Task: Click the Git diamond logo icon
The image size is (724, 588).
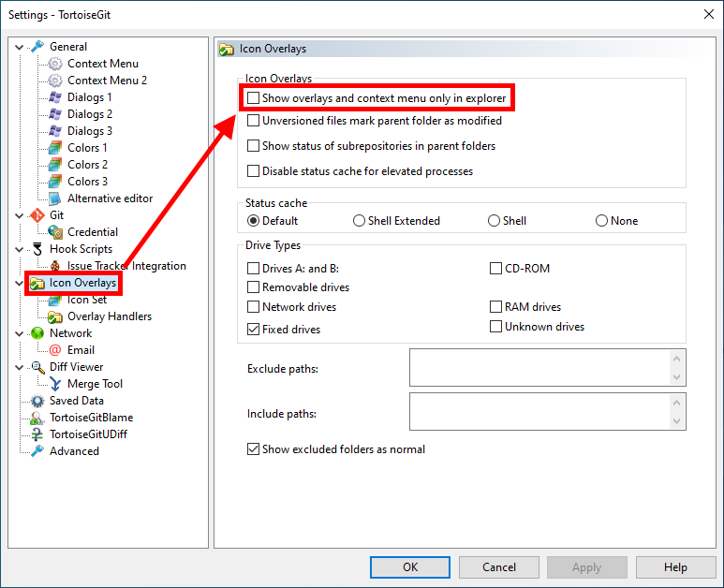Action: (37, 215)
